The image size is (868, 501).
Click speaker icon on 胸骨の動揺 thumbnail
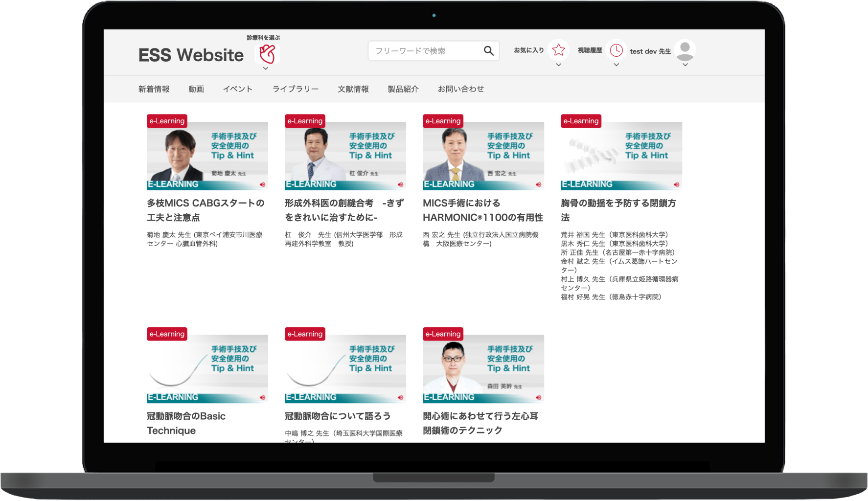[x=676, y=184]
